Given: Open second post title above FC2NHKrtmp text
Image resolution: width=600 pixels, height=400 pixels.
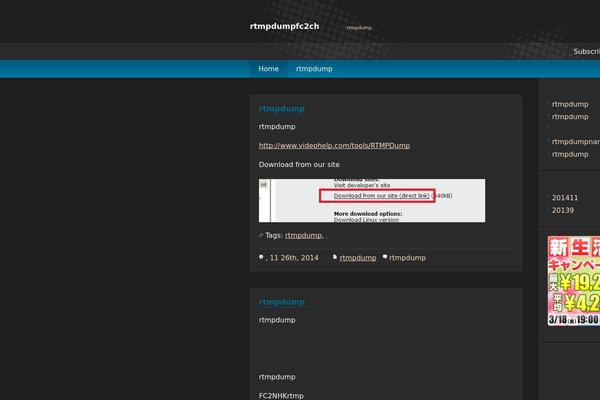Looking at the screenshot, I should point(282,302).
